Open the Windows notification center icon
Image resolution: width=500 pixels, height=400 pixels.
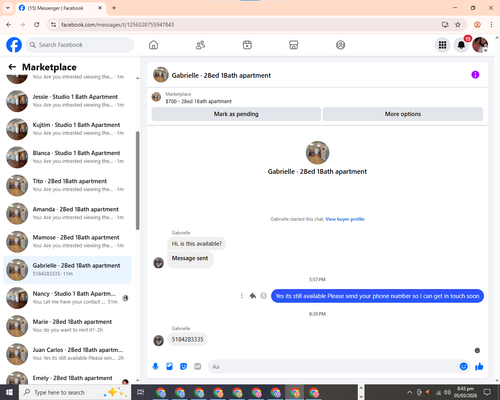pos(487,392)
